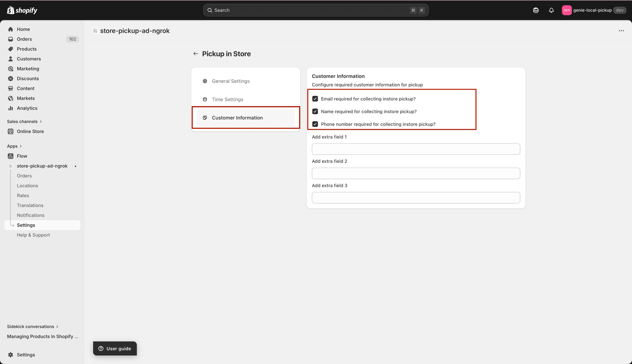This screenshot has width=632, height=364.
Task: Click the User guide button
Action: [x=115, y=348]
